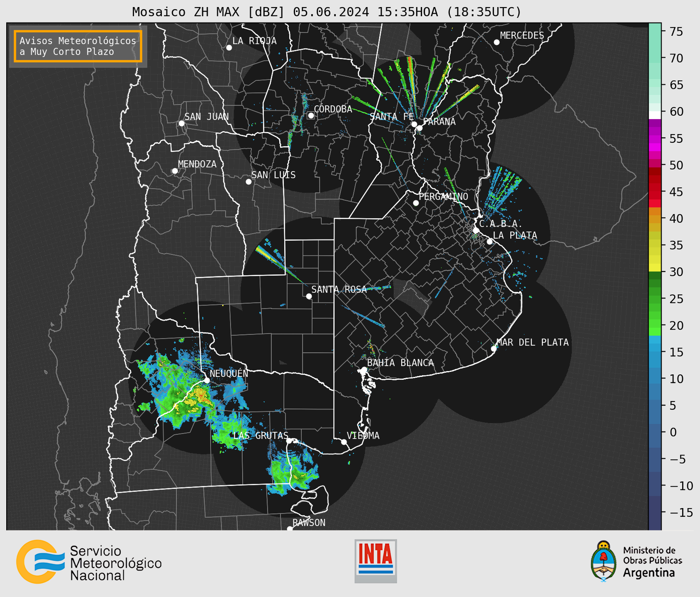This screenshot has height=597, width=700.
Task: Click the SANTA FE city marker dot
Action: (414, 124)
